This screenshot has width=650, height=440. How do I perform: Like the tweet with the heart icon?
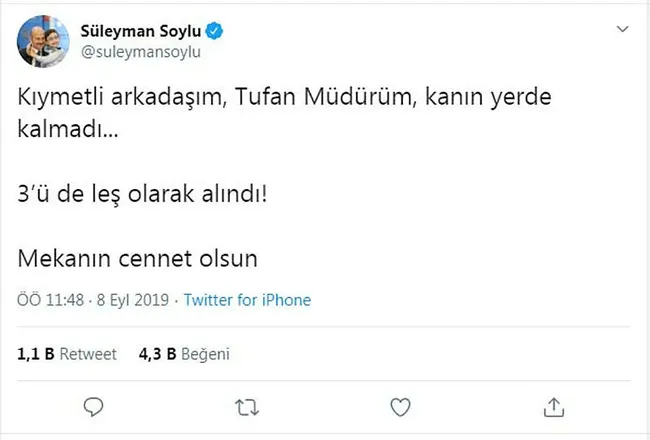tap(400, 407)
